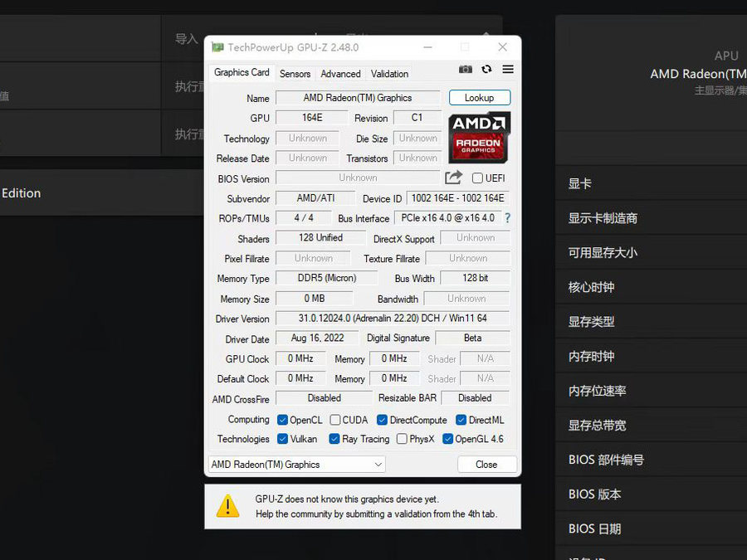The width and height of the screenshot is (747, 560).
Task: Open the GPU-Z hamburger menu
Action: tap(508, 70)
